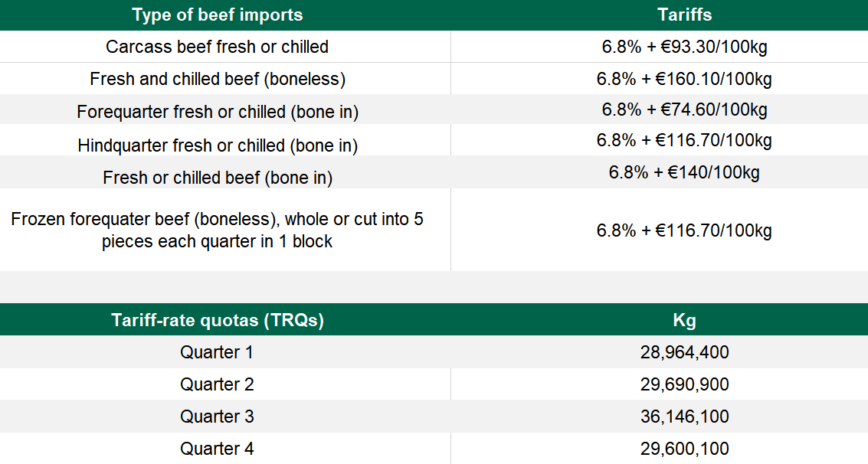
Task: Select the €74.60/100kg tariff cell
Action: coord(684,109)
